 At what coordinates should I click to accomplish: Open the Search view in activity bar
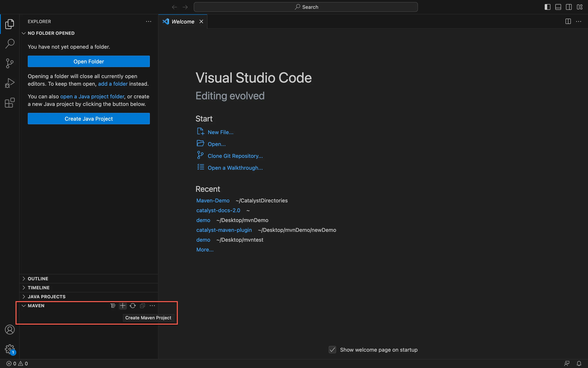[10, 44]
